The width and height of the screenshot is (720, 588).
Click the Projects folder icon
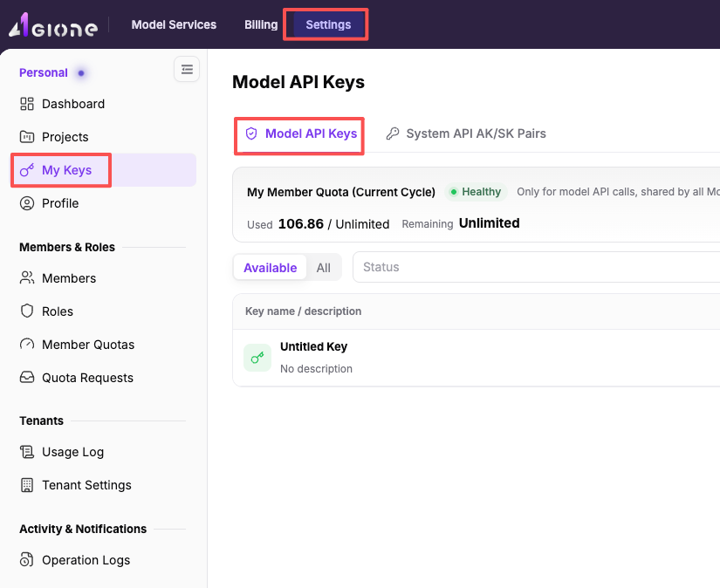pos(27,137)
